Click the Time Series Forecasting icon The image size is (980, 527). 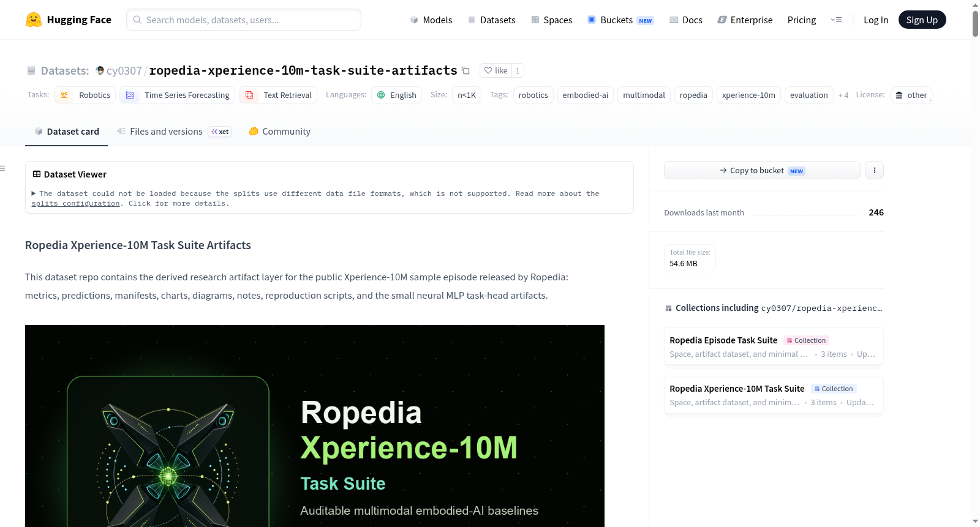[x=130, y=95]
